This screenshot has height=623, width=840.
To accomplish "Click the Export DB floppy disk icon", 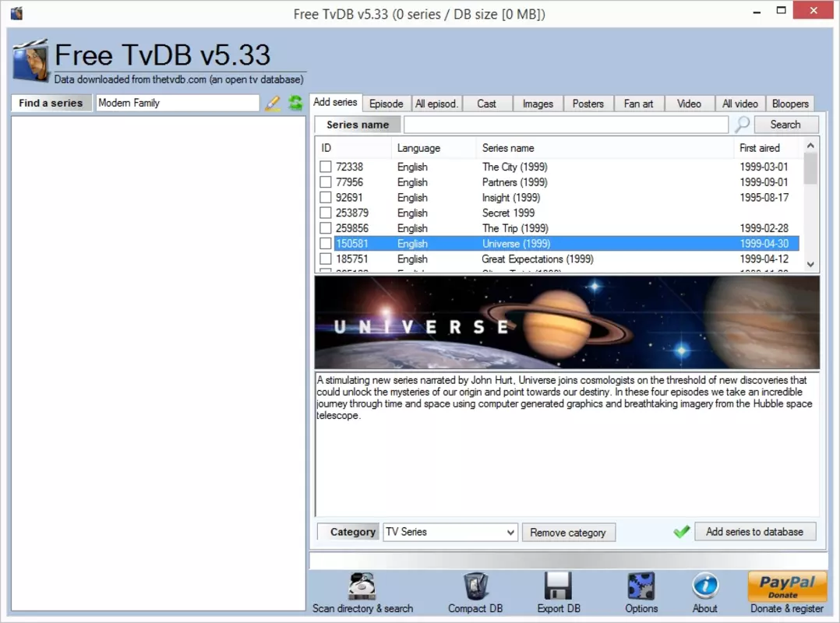I will click(558, 586).
